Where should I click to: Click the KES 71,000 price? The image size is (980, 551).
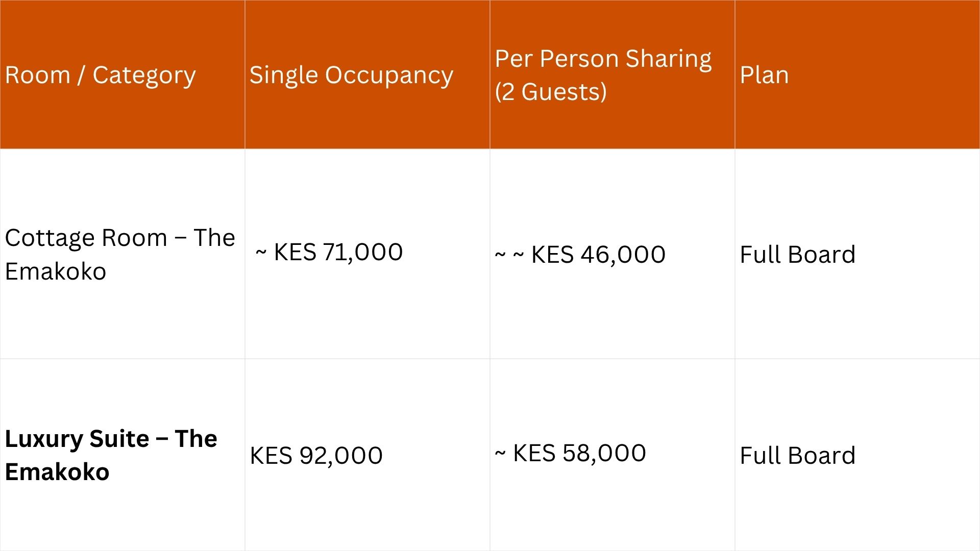tap(338, 252)
